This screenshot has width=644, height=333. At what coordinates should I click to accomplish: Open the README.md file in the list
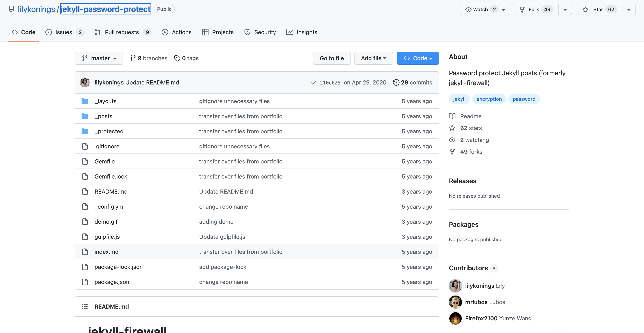click(x=111, y=192)
